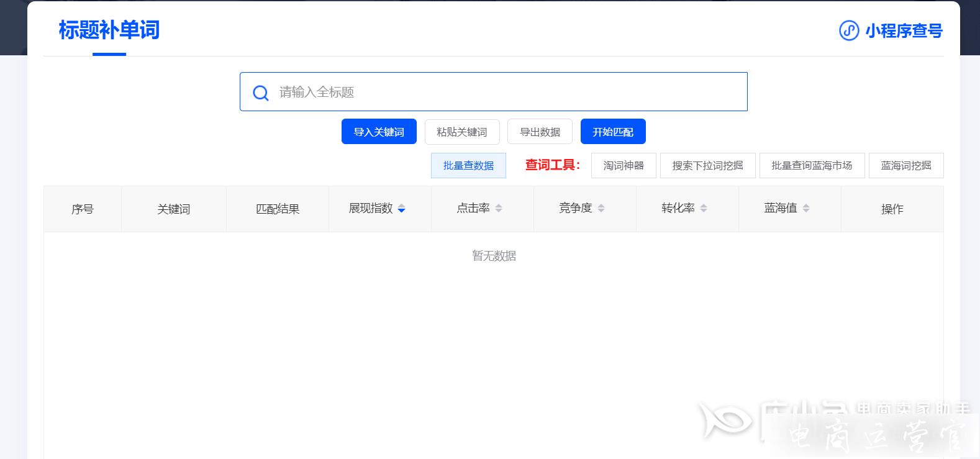Click the 序号 column header

coord(83,209)
